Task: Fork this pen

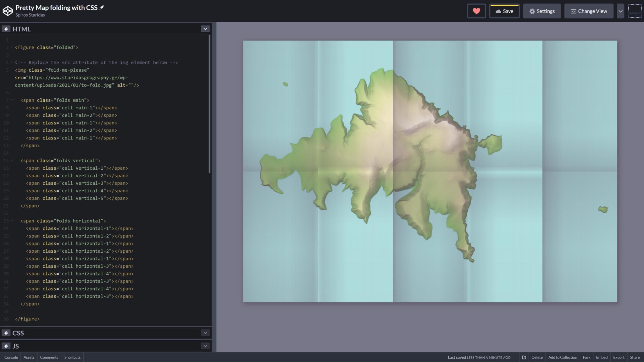Action: coord(586,357)
